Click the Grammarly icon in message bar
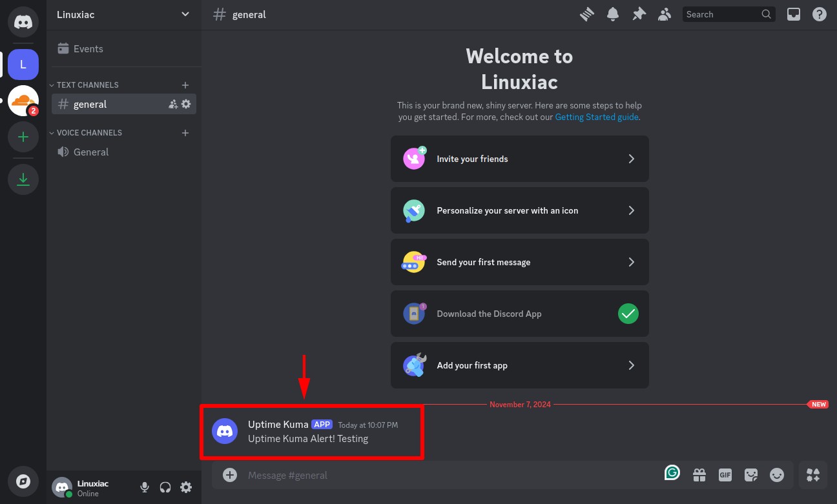The height and width of the screenshot is (504, 837). click(672, 473)
